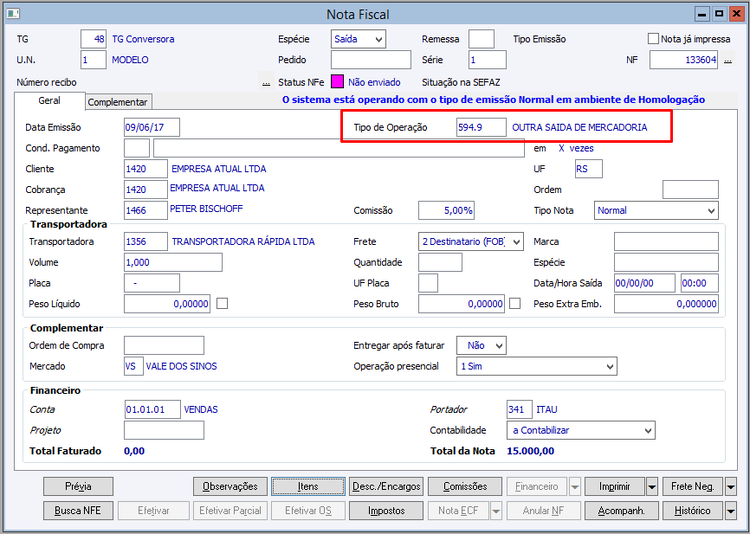This screenshot has height=534, width=750.
Task: Open the Operação presencial dropdown
Action: coord(537,367)
